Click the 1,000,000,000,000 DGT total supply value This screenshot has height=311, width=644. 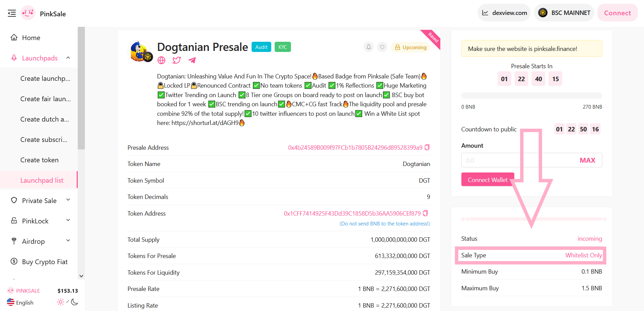[x=400, y=239]
